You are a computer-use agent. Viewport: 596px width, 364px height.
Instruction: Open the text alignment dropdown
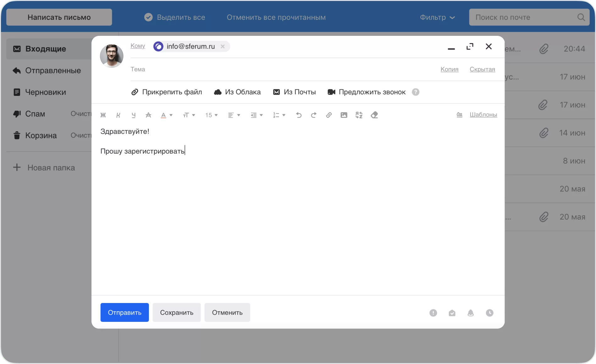(x=234, y=115)
